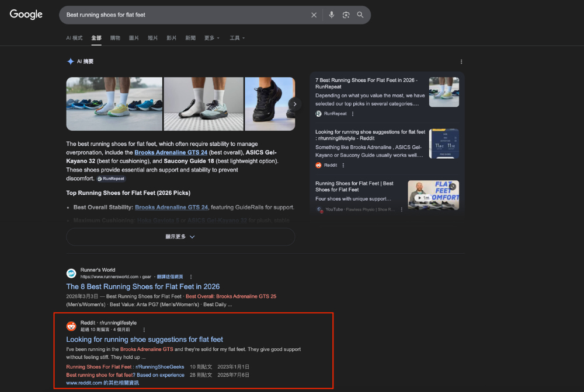This screenshot has width=584, height=392.
Task: Switch to 圖片 tab
Action: 134,38
